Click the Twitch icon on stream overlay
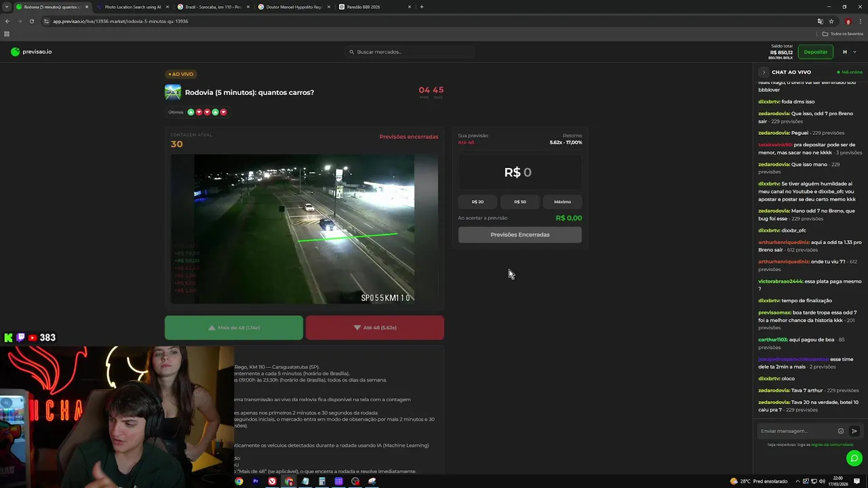This screenshot has width=868, height=488. (20, 338)
